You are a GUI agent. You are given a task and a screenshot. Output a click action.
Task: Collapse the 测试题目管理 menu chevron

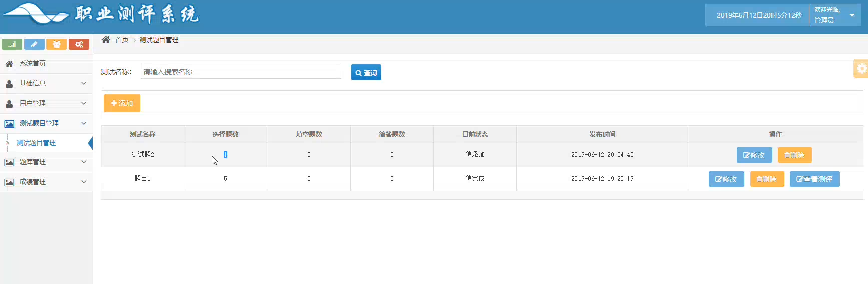(x=84, y=123)
